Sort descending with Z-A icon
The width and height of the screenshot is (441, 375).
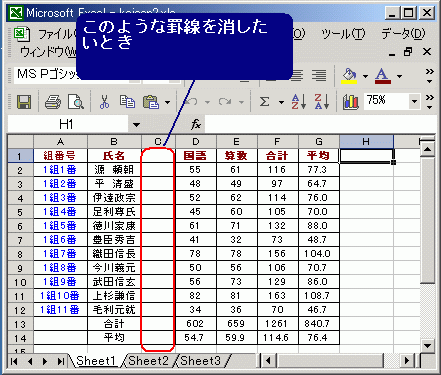322,102
